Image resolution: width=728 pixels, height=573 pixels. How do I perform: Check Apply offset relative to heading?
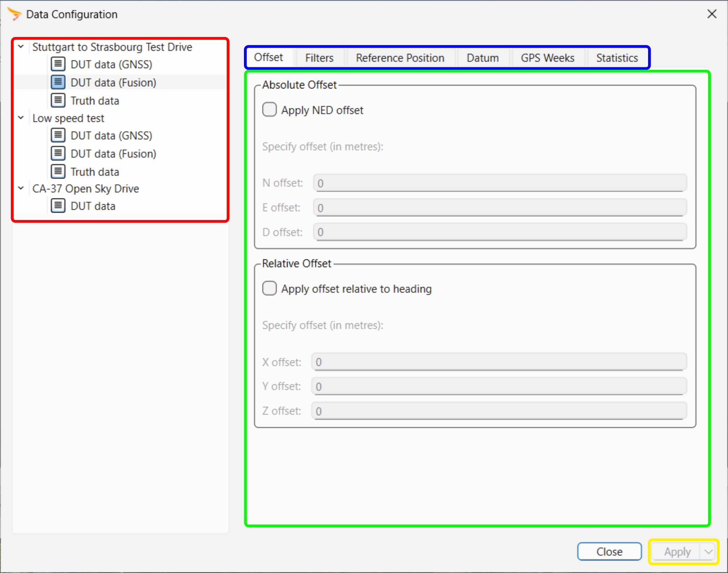coord(269,288)
